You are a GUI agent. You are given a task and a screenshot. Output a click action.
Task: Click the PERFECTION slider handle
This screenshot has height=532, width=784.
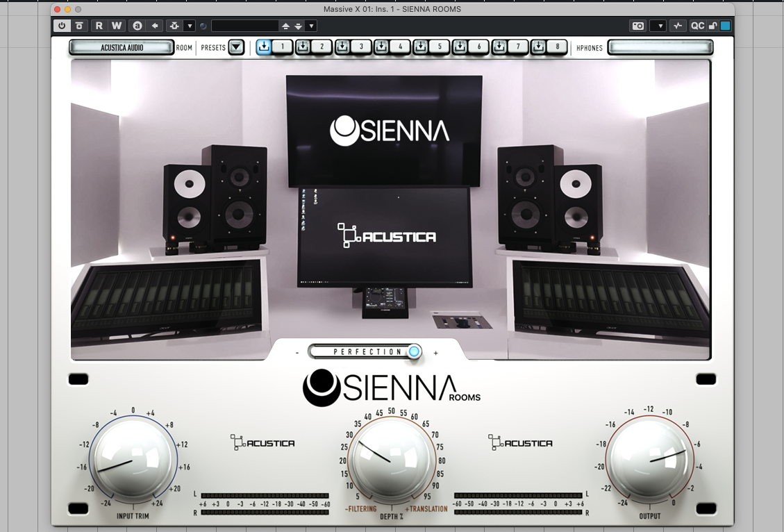tap(413, 351)
